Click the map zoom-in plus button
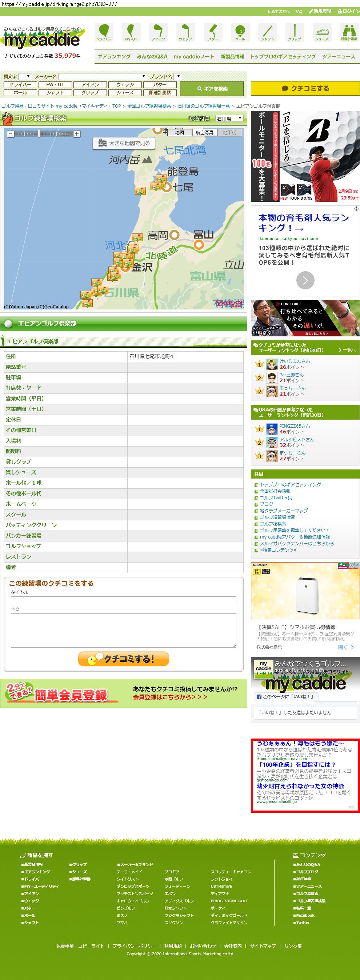 tap(77, 134)
